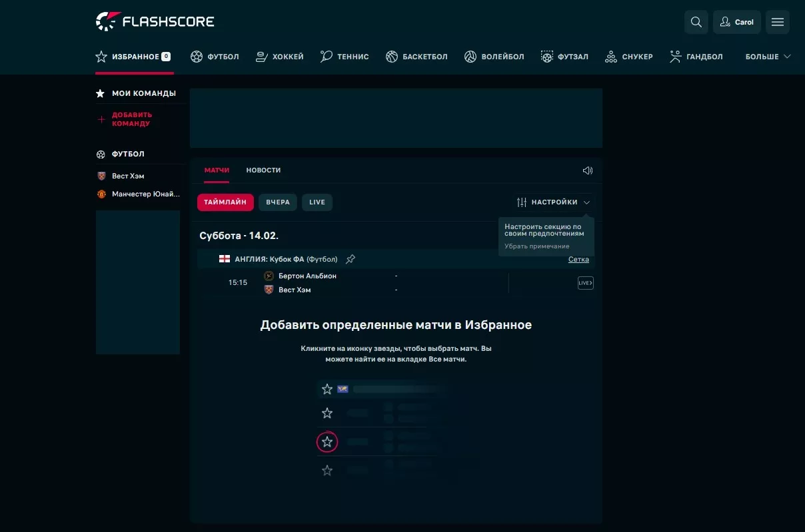Open the Carol account menu
This screenshot has width=805, height=532.
coord(737,21)
